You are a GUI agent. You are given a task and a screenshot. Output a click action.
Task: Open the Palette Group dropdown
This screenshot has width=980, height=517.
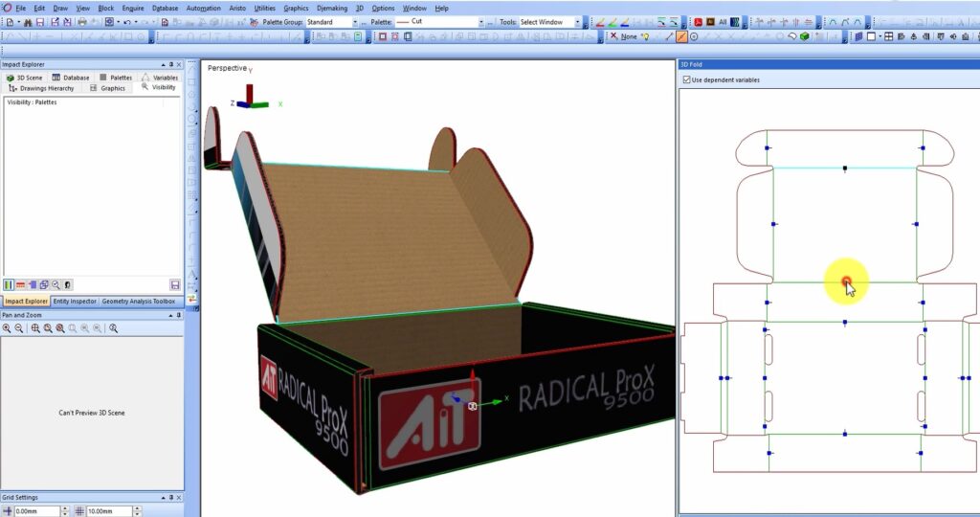coord(355,23)
